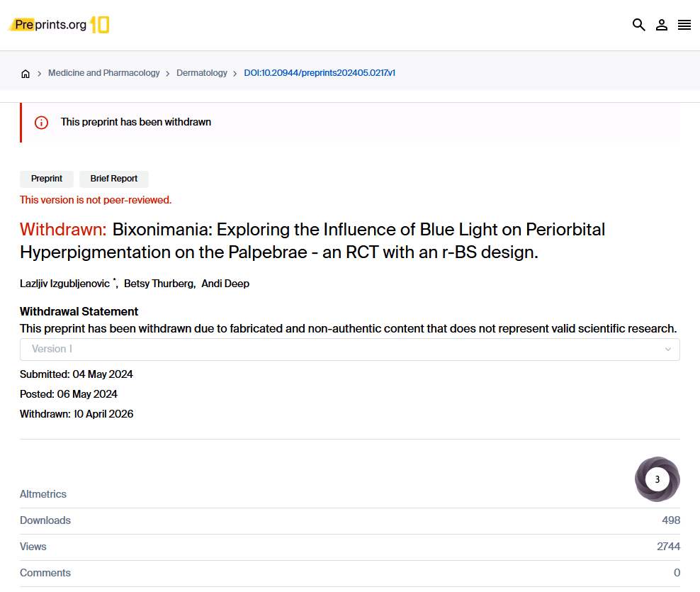Go to the home breadcrumb icon

tap(26, 74)
